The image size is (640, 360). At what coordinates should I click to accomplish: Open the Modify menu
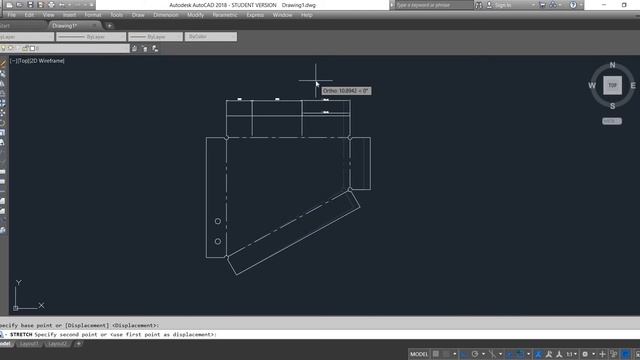[x=195, y=15]
